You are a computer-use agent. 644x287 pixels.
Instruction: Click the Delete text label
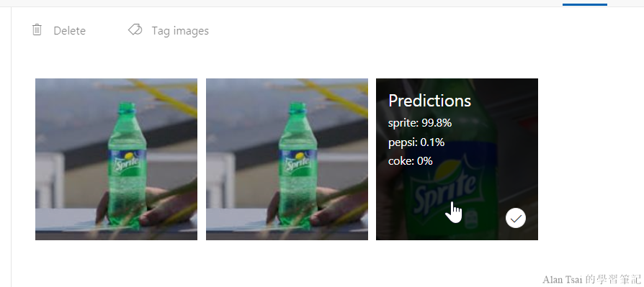tap(69, 31)
